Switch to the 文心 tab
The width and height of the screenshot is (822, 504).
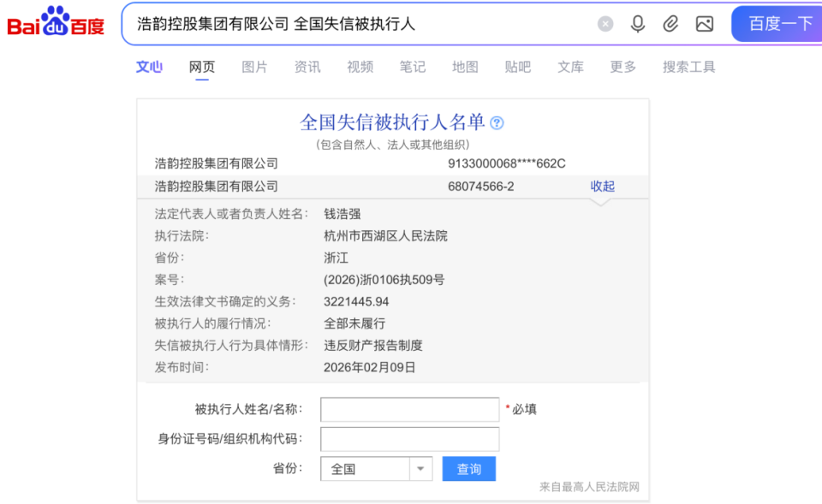[x=149, y=67]
